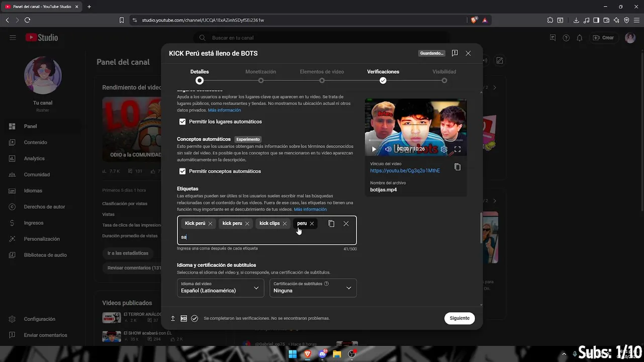Send feedback via dialog flag icon

pyautogui.click(x=454, y=53)
